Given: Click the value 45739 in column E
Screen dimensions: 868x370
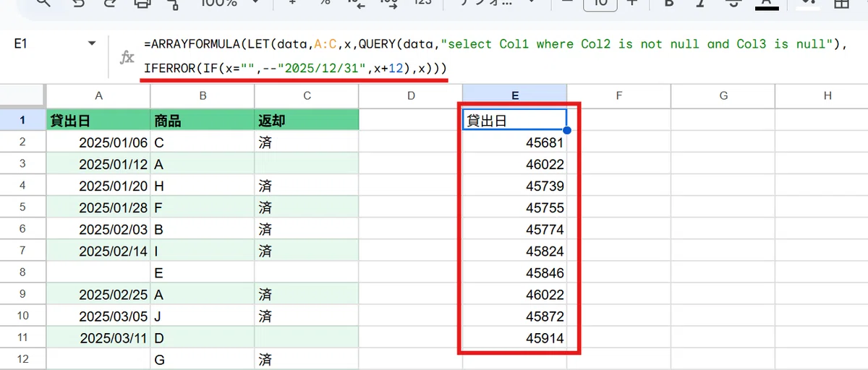Looking at the screenshot, I should click(x=514, y=186).
